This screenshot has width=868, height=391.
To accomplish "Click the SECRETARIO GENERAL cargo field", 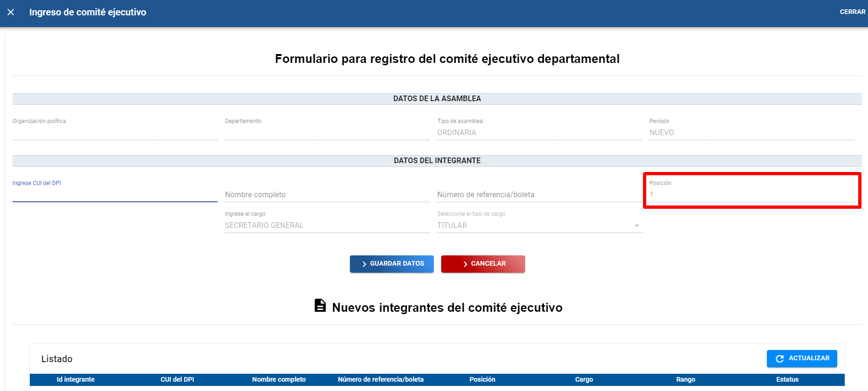I will coord(327,226).
